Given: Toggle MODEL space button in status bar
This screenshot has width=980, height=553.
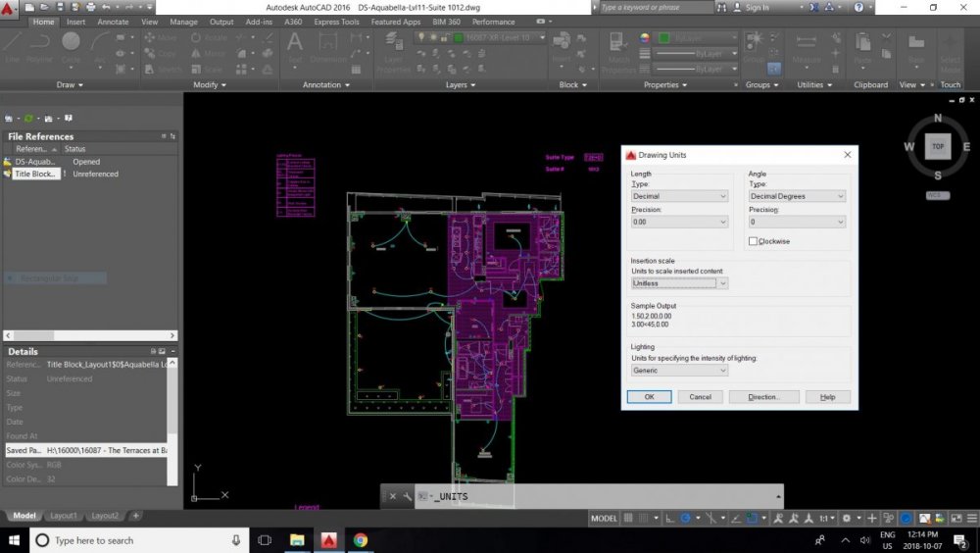Looking at the screenshot, I should [605, 518].
